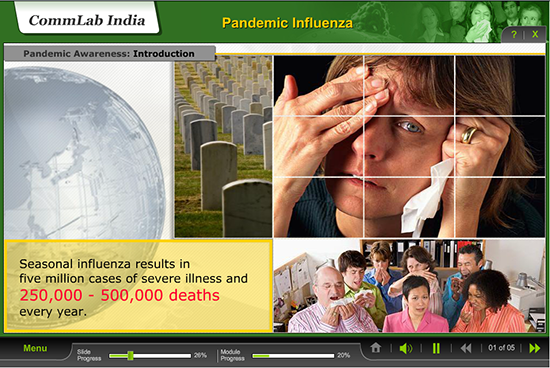Advance to the next slide
The image size is (550, 368).
pos(535,348)
